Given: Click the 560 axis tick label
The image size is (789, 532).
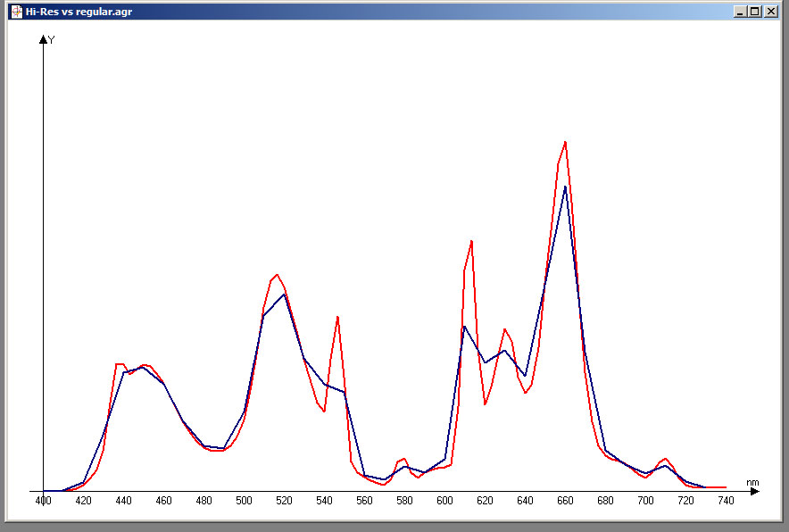Looking at the screenshot, I should pos(364,500).
